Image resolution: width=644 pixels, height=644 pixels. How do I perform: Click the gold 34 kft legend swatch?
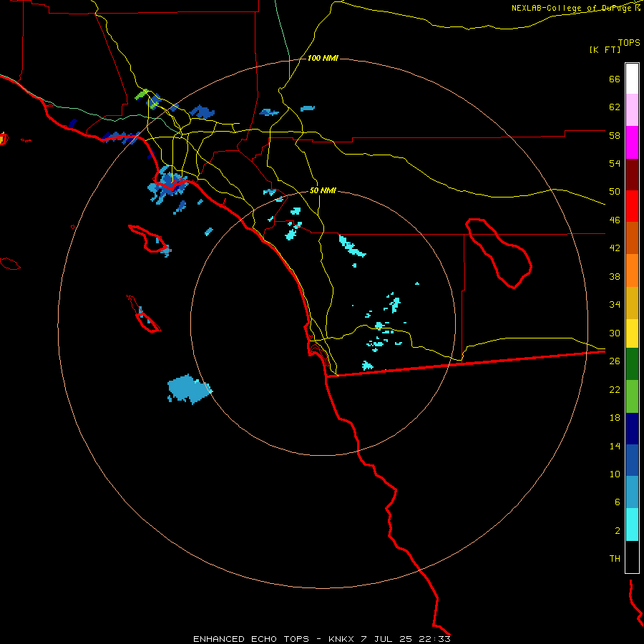coord(632,303)
